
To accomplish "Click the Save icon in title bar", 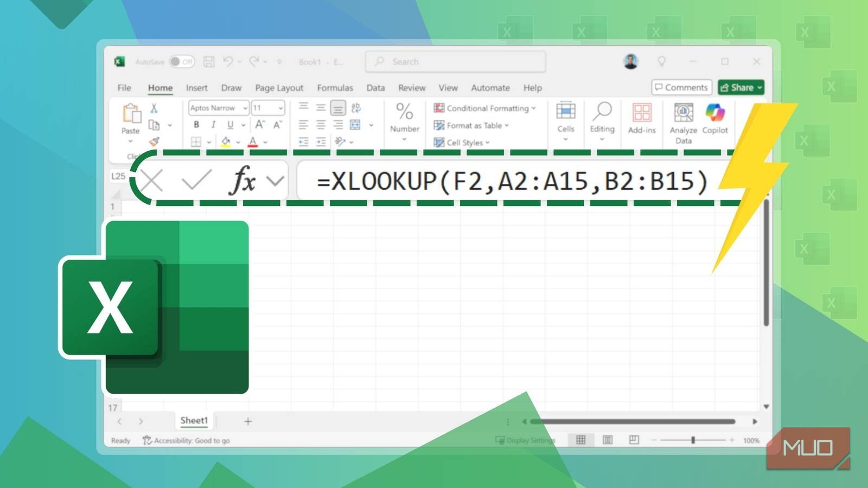I will click(209, 62).
